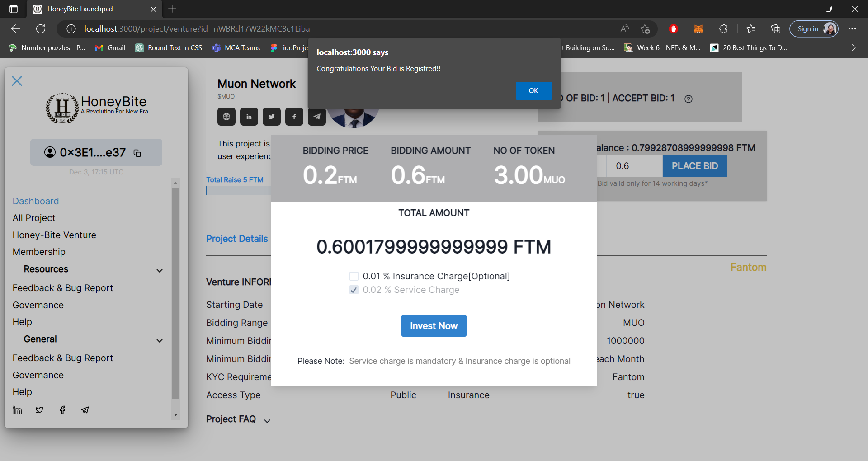This screenshot has height=461, width=868.
Task: Open Feedback & Bug Report under General
Action: click(x=63, y=358)
